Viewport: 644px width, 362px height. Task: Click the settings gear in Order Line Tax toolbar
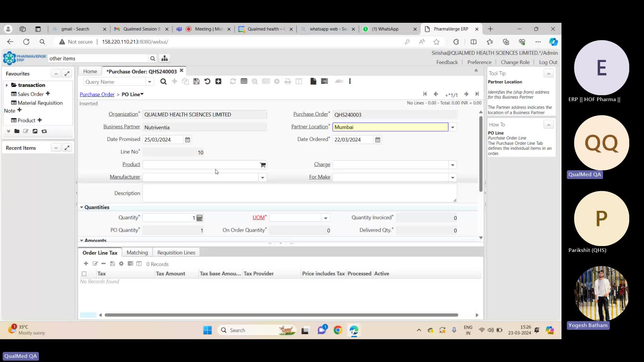pyautogui.click(x=121, y=264)
